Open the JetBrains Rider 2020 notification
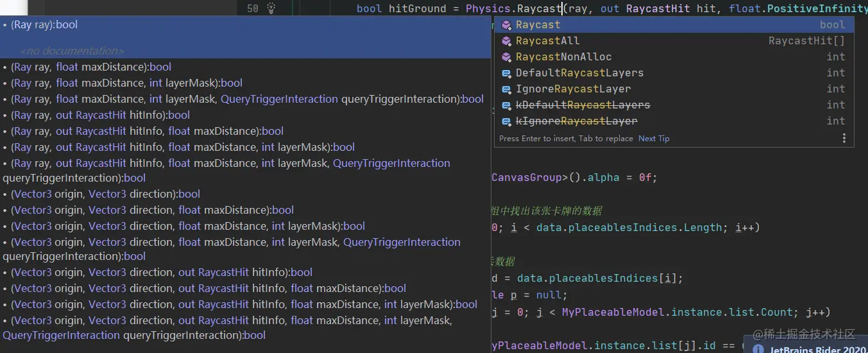Image resolution: width=868 pixels, height=353 pixels. tap(818, 349)
